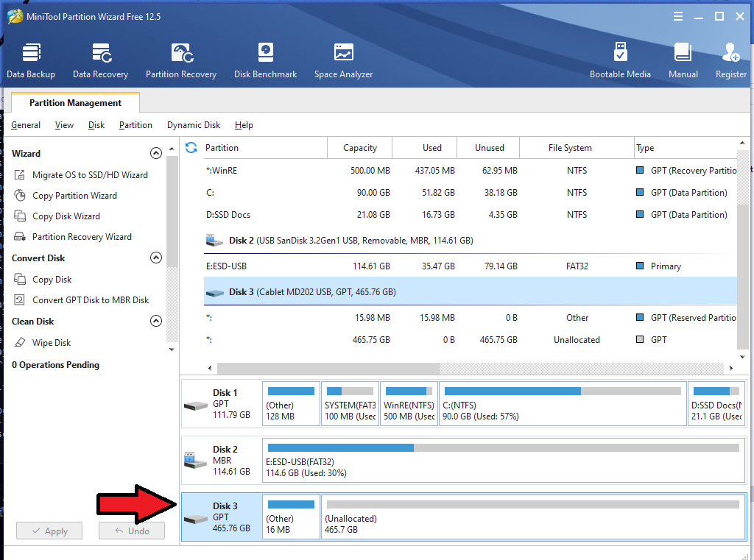Select the Partition Management tab
Viewport: 754px width, 560px height.
(76, 102)
